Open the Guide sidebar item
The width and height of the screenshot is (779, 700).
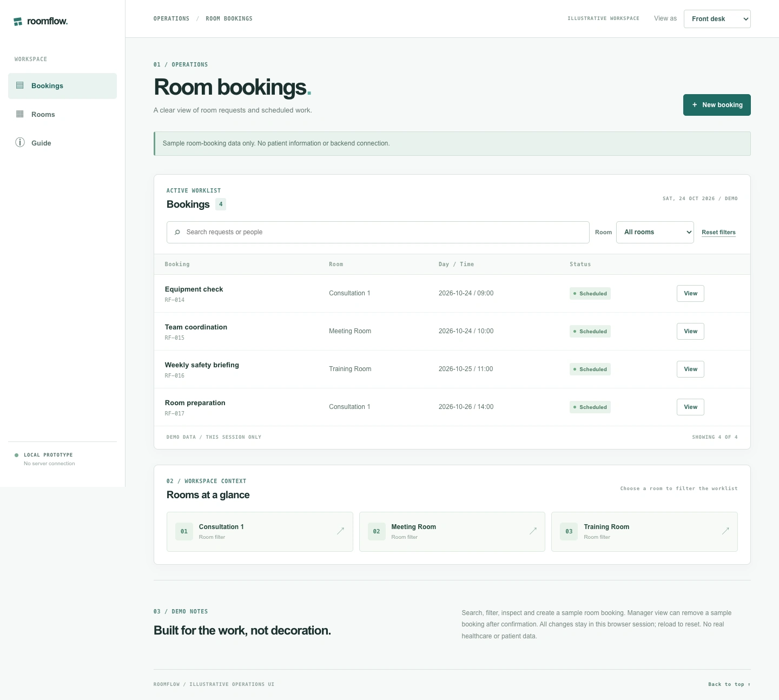pyautogui.click(x=62, y=143)
